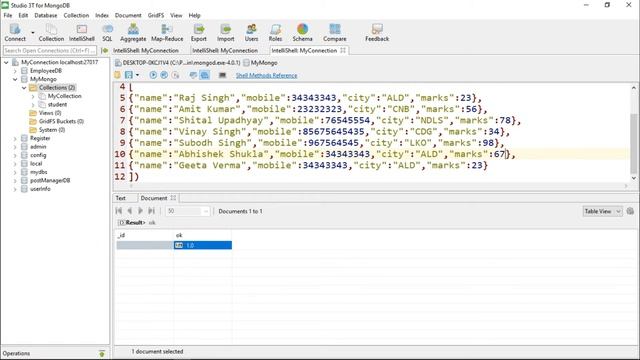Open the Schema analyzer
The image size is (640, 360).
302,32
